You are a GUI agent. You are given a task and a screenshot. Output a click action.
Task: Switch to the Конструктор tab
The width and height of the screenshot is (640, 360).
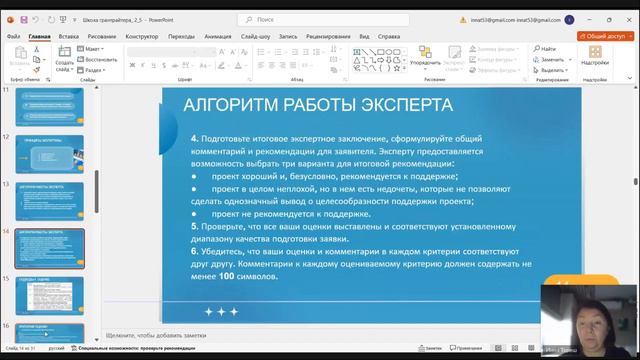142,36
